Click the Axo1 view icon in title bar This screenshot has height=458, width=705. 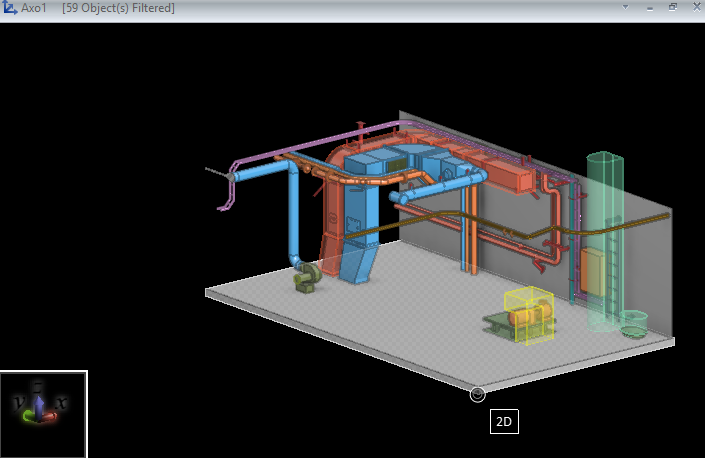(10, 8)
